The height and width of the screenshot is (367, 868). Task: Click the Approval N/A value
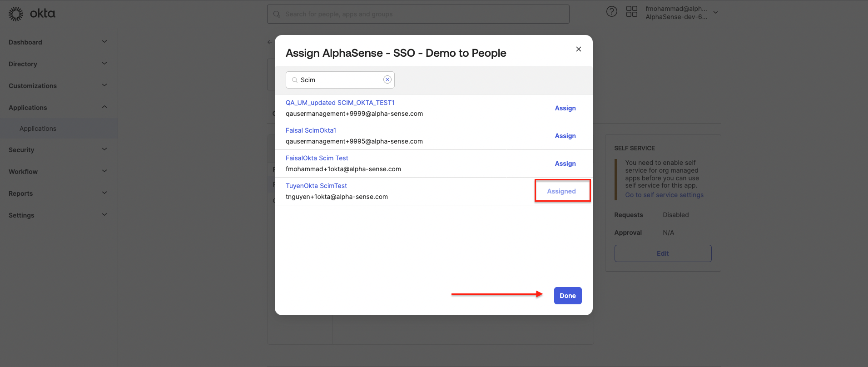668,233
